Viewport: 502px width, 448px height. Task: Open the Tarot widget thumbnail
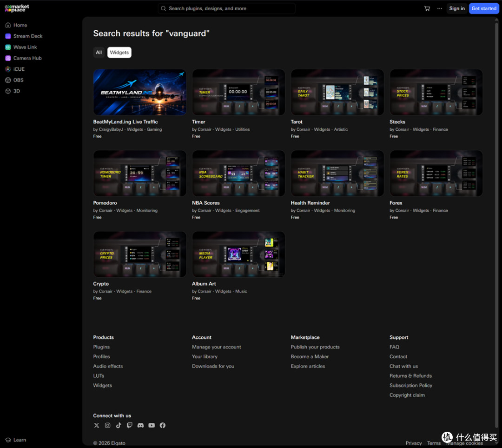point(337,92)
